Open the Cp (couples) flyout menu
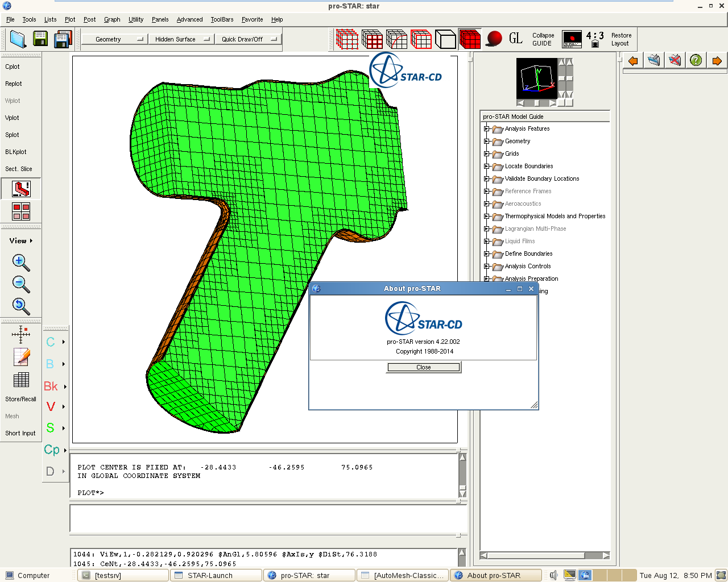This screenshot has height=582, width=728. (55, 450)
